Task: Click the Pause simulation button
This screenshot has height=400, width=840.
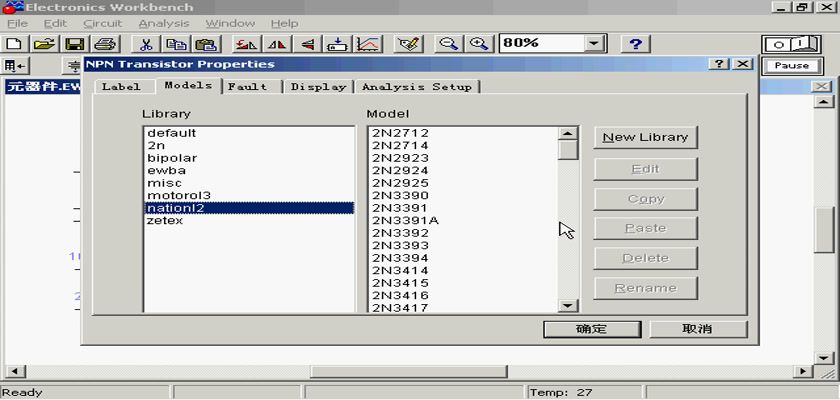Action: 791,66
